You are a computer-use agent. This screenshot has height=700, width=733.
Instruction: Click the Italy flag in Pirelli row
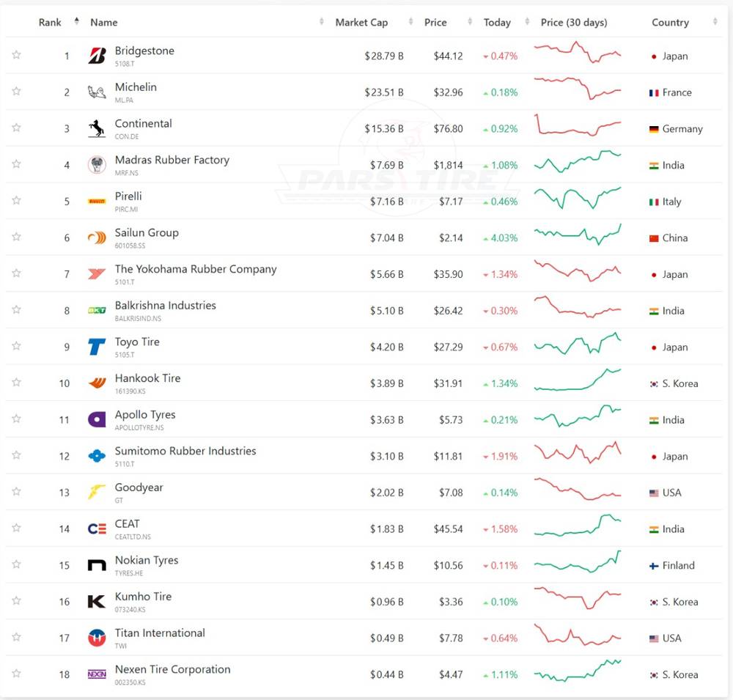tap(654, 202)
